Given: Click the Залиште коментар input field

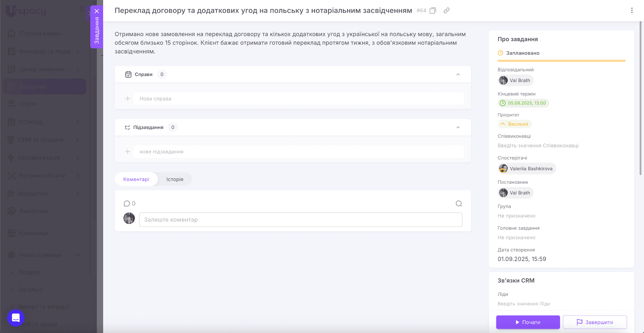Looking at the screenshot, I should 301,220.
